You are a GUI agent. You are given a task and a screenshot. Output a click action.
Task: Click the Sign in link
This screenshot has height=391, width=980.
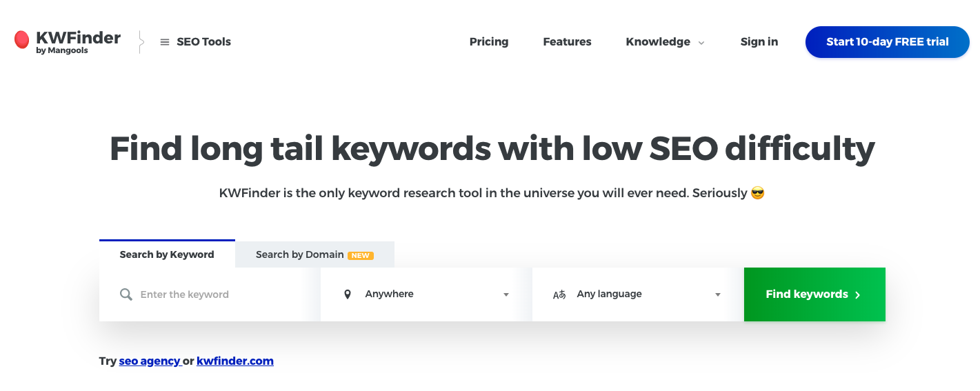(x=759, y=42)
